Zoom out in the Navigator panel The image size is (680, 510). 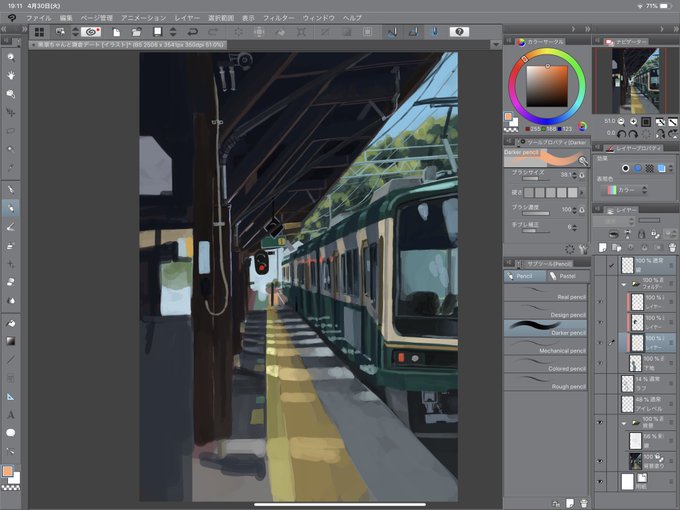[621, 122]
